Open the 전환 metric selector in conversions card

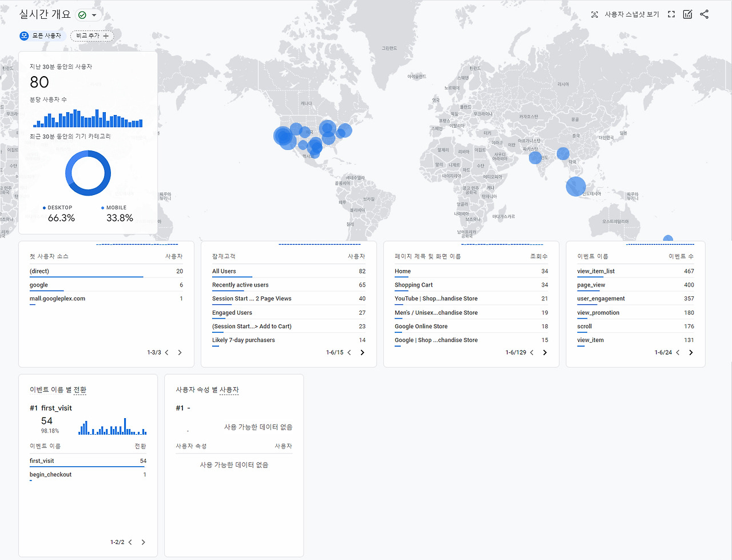(x=80, y=390)
